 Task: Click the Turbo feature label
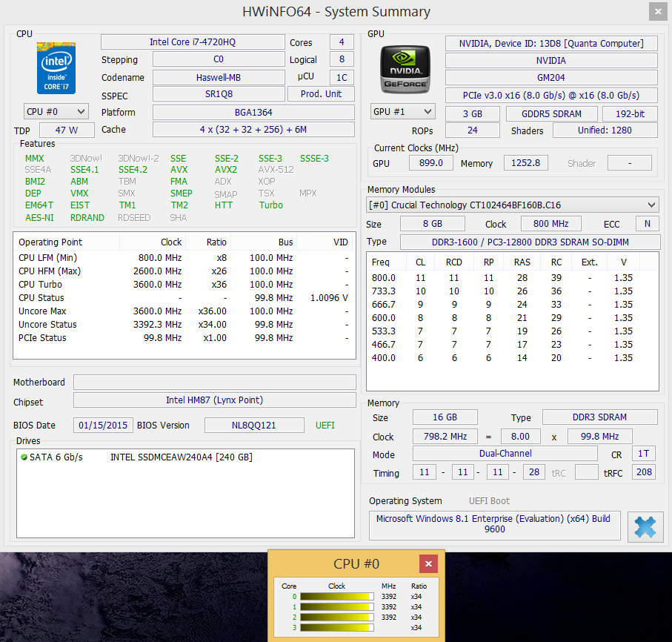coord(271,205)
